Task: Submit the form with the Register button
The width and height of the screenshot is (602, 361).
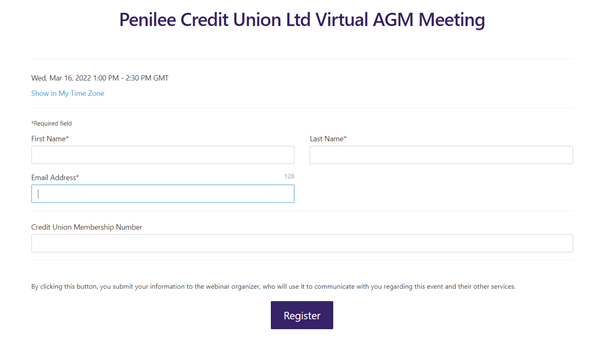Action: click(x=302, y=315)
